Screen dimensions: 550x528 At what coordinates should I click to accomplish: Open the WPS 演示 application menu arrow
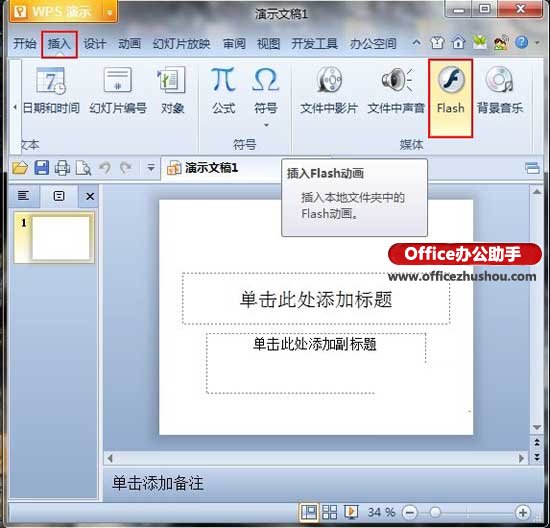(x=109, y=13)
